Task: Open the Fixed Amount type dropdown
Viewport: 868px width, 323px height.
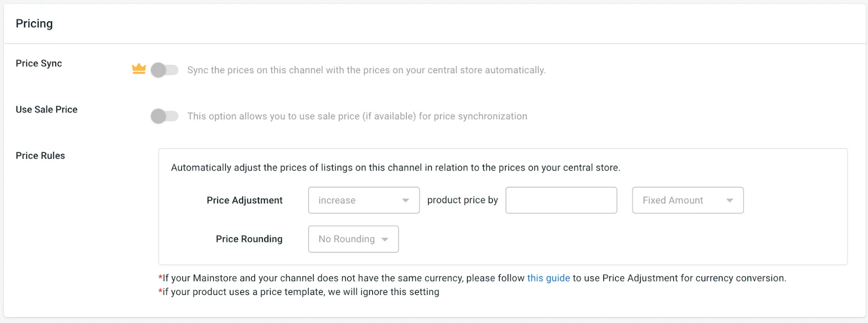Action: point(687,200)
